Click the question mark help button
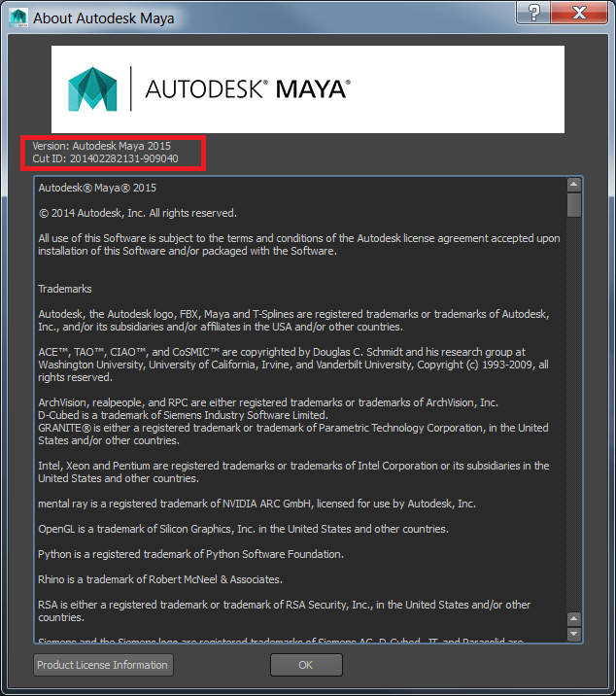The image size is (616, 696). (x=533, y=13)
